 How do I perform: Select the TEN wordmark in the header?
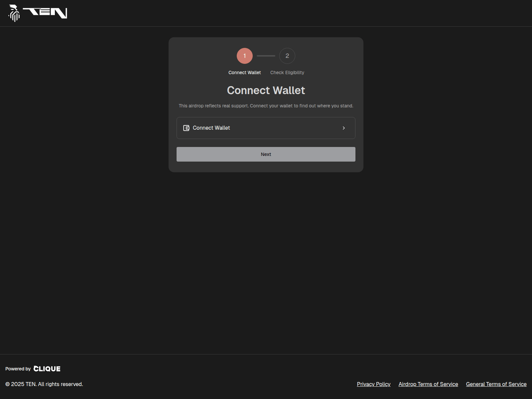pos(46,13)
